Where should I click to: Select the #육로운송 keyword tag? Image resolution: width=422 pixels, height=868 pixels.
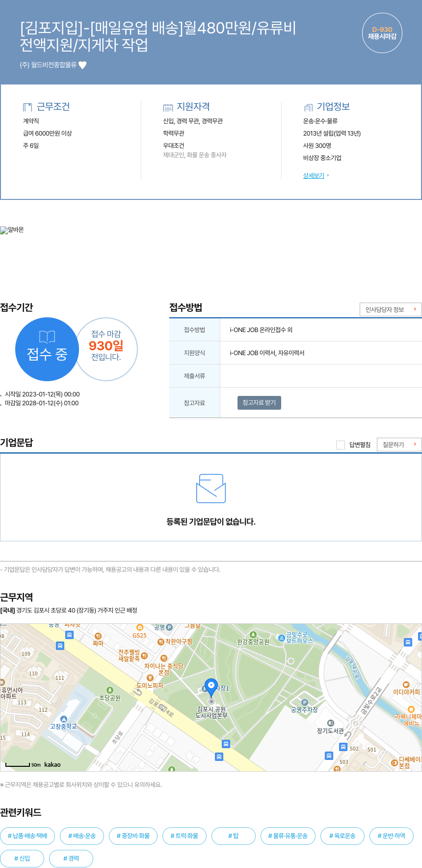[343, 836]
